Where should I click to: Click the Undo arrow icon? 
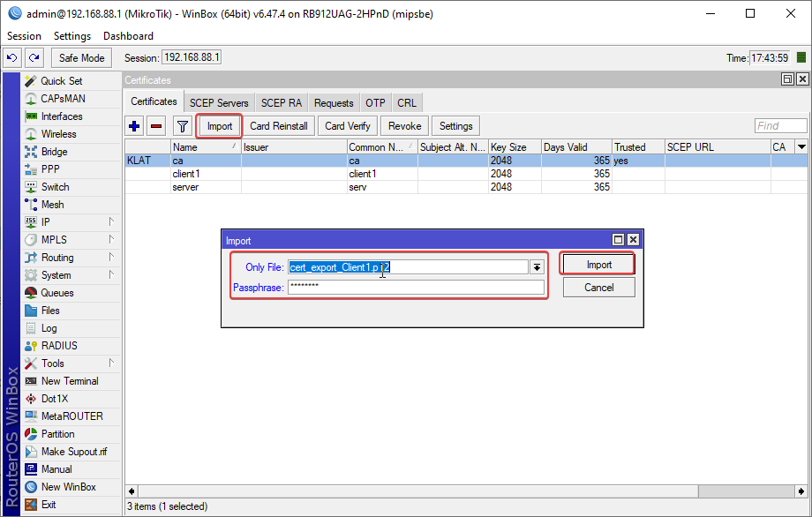pos(11,58)
